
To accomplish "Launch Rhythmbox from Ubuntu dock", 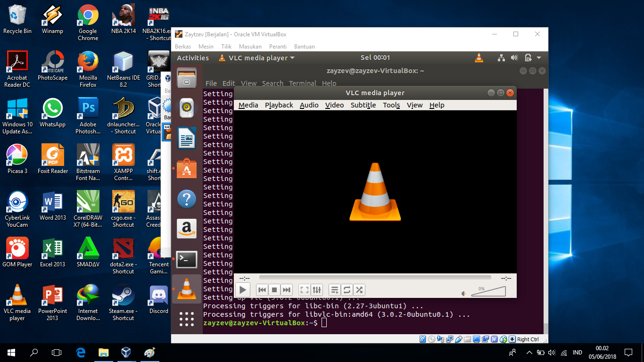I will coord(187,108).
